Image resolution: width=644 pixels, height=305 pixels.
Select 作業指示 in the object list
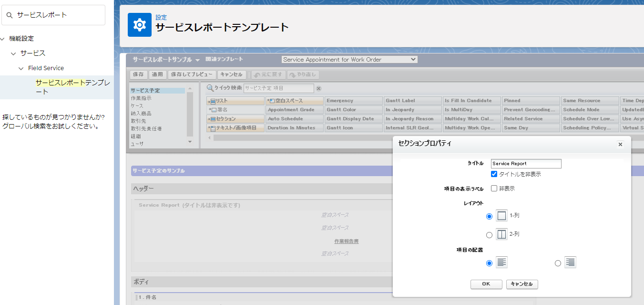[142, 98]
